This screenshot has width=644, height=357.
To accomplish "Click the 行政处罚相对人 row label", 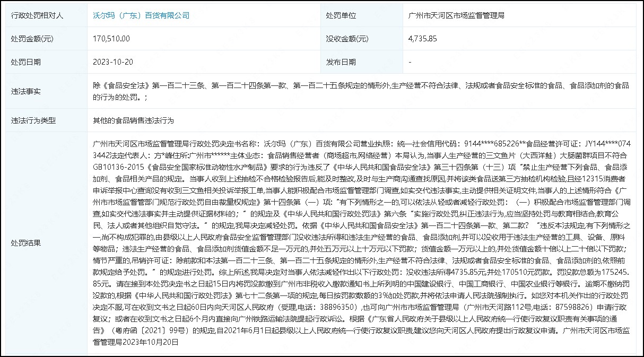I will pos(37,15).
